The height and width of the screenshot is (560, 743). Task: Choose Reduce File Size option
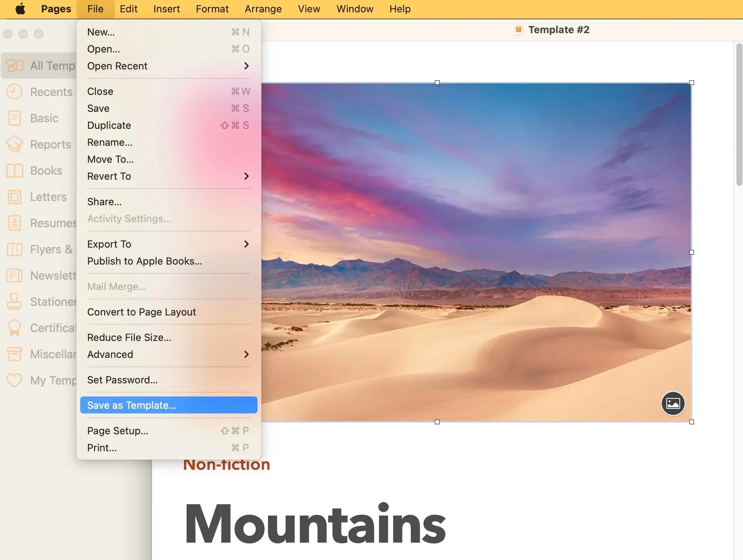coord(129,337)
